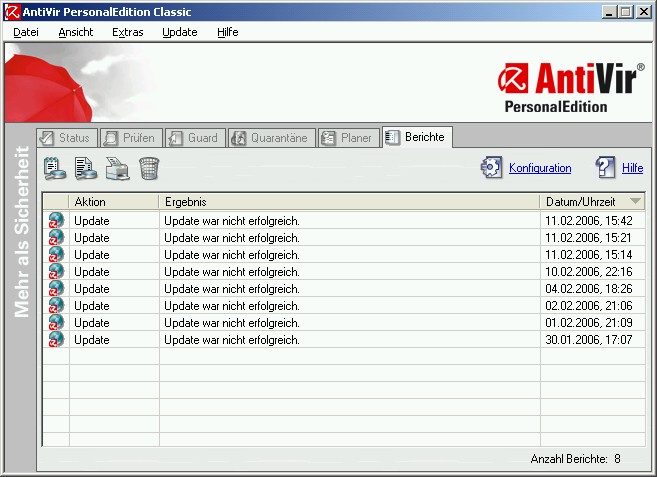This screenshot has width=657, height=477.
Task: Open the Quarantäne tab
Action: [x=270, y=138]
